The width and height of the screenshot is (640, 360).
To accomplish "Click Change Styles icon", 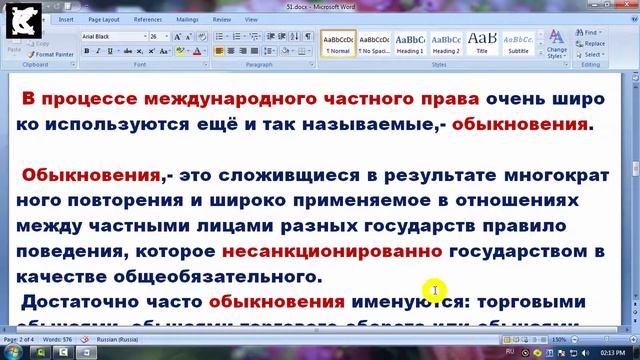I will 557,44.
